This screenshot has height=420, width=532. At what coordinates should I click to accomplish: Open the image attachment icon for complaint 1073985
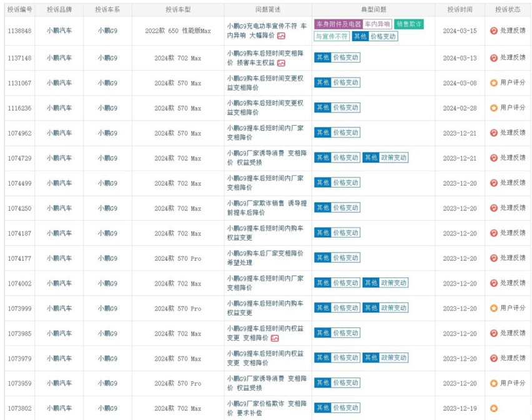coord(275,338)
